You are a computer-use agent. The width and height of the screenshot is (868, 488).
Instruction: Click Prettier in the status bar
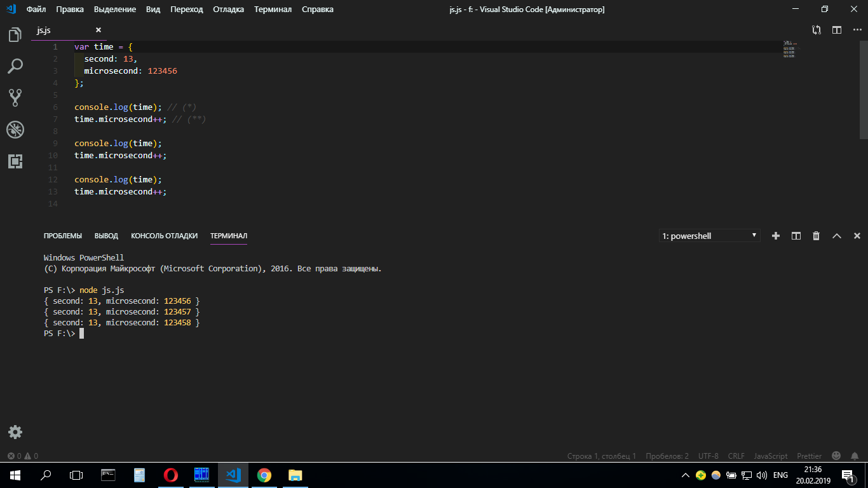[810, 456]
